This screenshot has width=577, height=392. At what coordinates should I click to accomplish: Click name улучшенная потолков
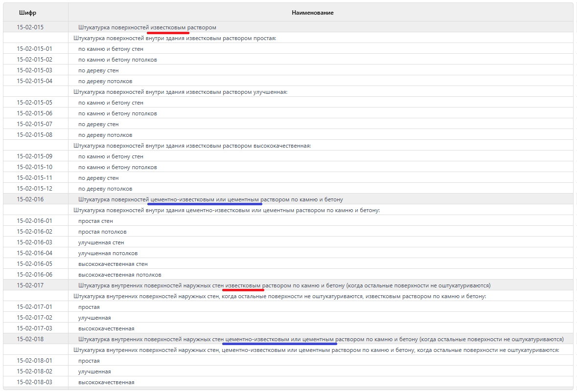tap(108, 253)
